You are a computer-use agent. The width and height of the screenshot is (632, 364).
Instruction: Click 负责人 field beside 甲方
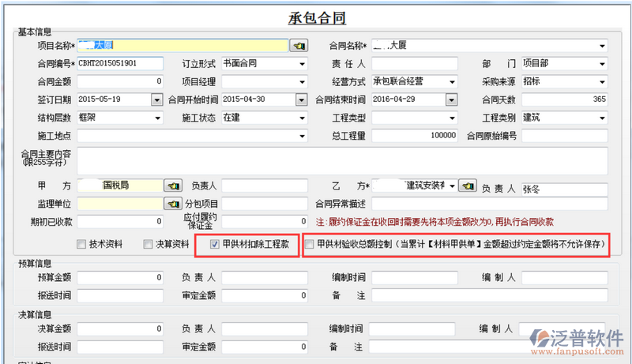pyautogui.click(x=265, y=186)
